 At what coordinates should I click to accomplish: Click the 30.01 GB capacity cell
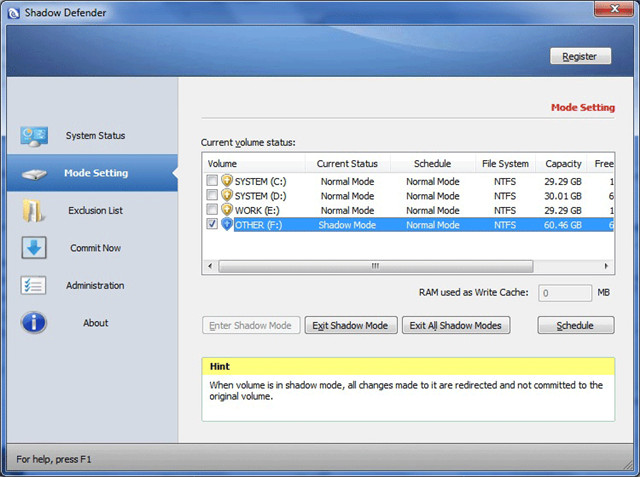[562, 196]
